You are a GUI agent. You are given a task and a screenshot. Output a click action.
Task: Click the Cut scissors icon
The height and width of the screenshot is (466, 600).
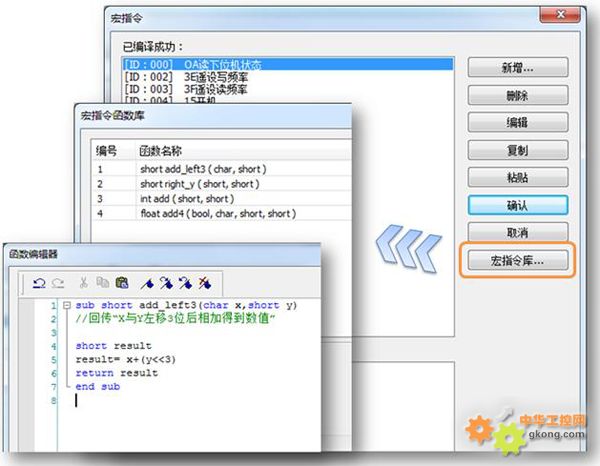click(85, 282)
